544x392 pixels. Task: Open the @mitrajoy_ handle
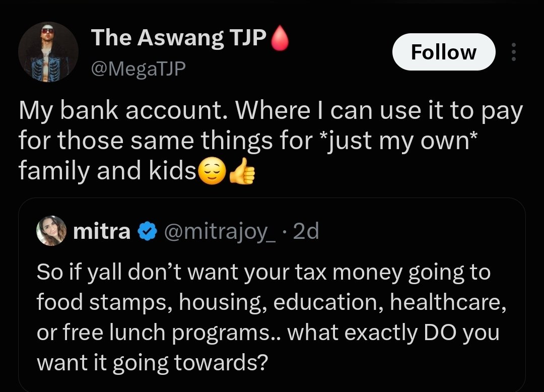click(220, 231)
